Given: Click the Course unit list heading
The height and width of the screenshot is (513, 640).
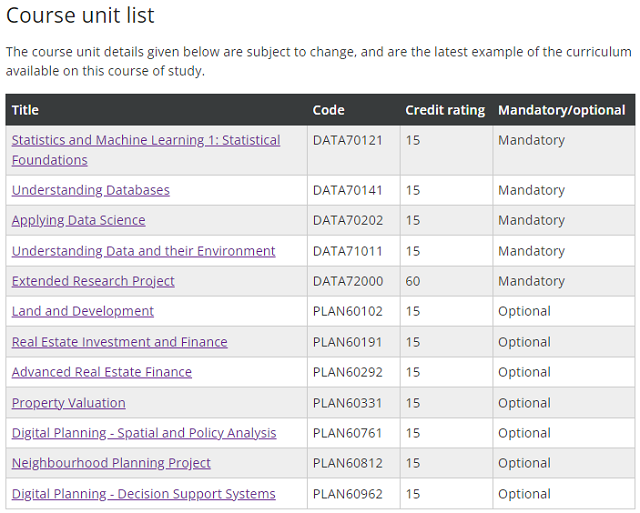Looking at the screenshot, I should (x=80, y=16).
